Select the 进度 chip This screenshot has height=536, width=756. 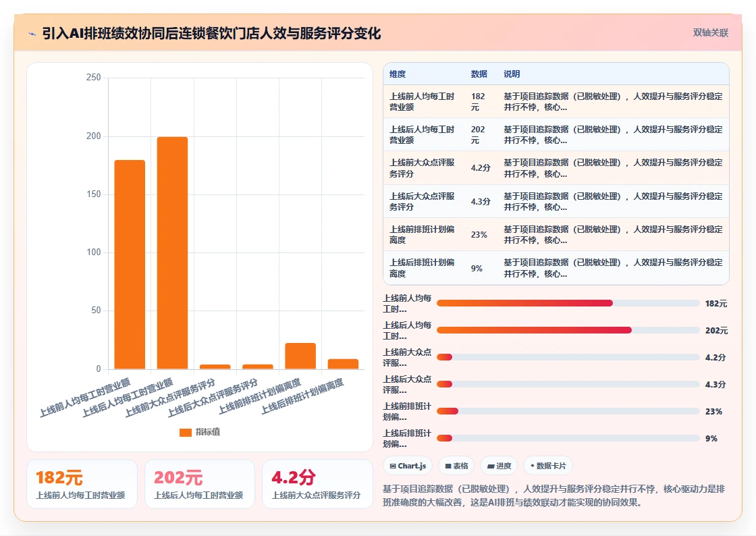pyautogui.click(x=499, y=466)
